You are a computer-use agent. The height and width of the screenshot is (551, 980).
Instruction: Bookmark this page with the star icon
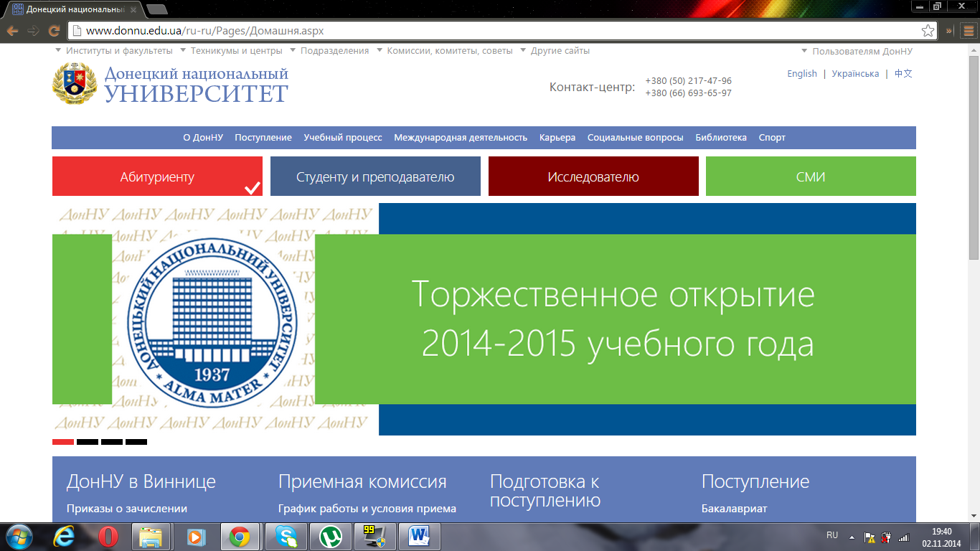[x=928, y=31]
